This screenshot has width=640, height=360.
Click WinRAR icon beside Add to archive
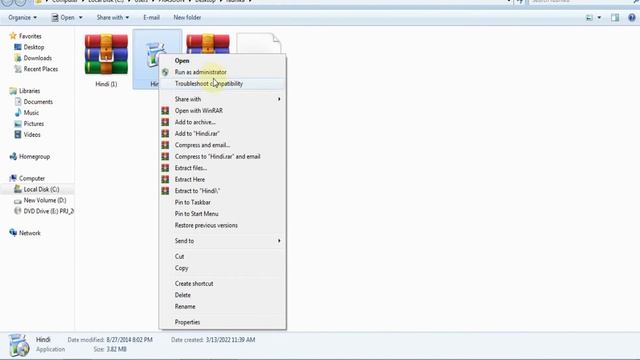pos(165,122)
